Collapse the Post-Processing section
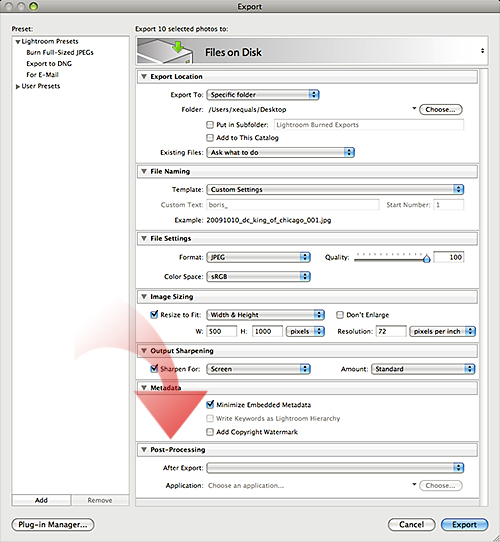Viewport: 500px width, 542px height. [144, 449]
